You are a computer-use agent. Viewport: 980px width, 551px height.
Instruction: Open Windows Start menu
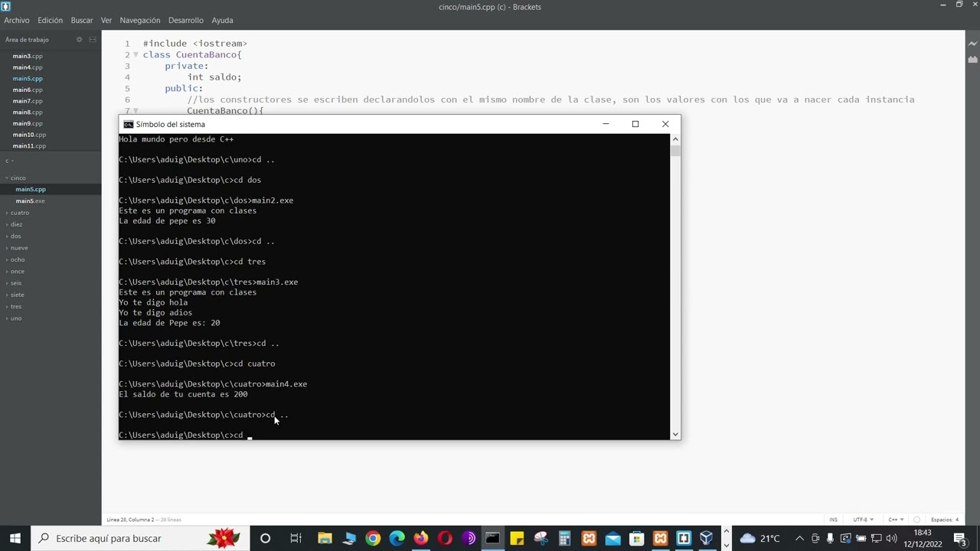(15, 538)
